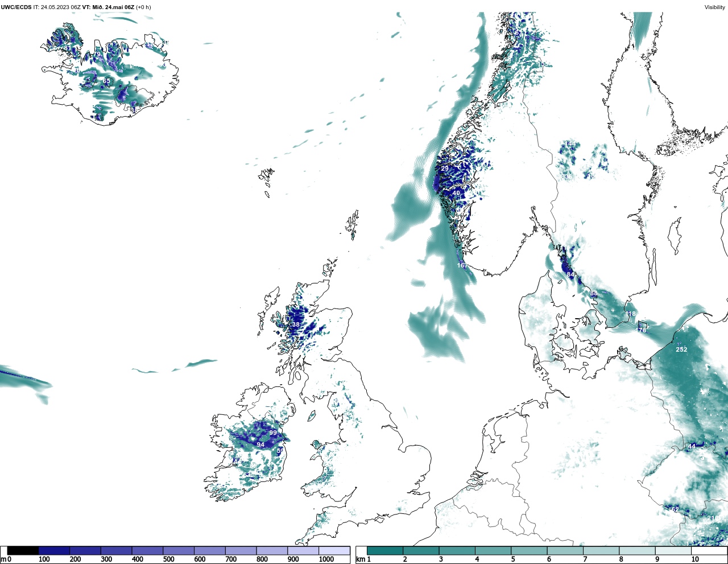Click the "m" unit label in the legend
The image size is (728, 564).
tap(3, 559)
